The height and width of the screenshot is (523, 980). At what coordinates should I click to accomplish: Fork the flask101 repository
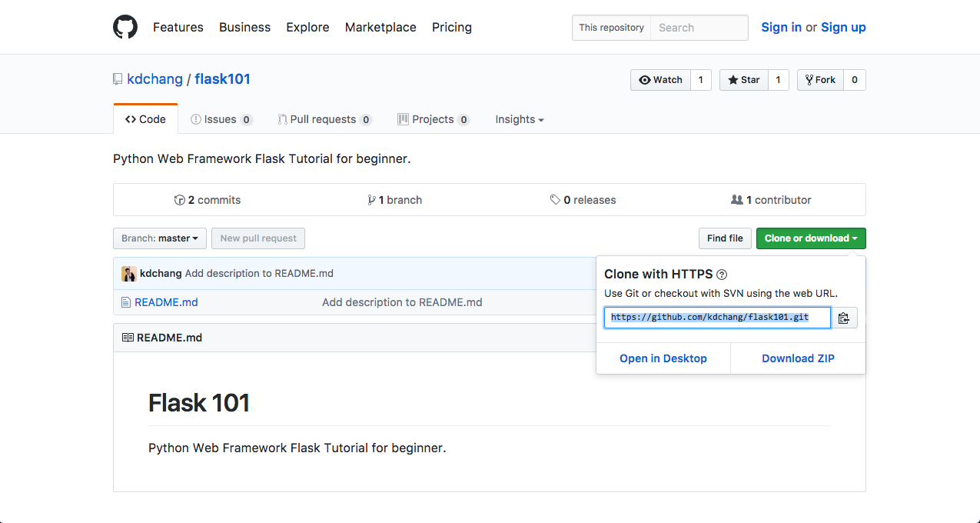pyautogui.click(x=820, y=80)
